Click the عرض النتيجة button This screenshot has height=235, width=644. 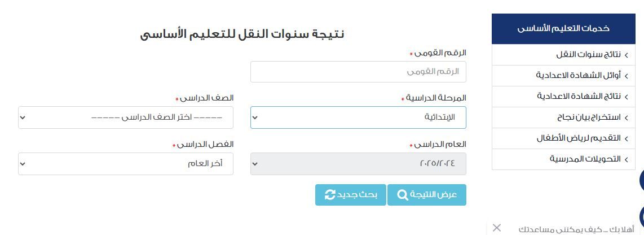(427, 195)
